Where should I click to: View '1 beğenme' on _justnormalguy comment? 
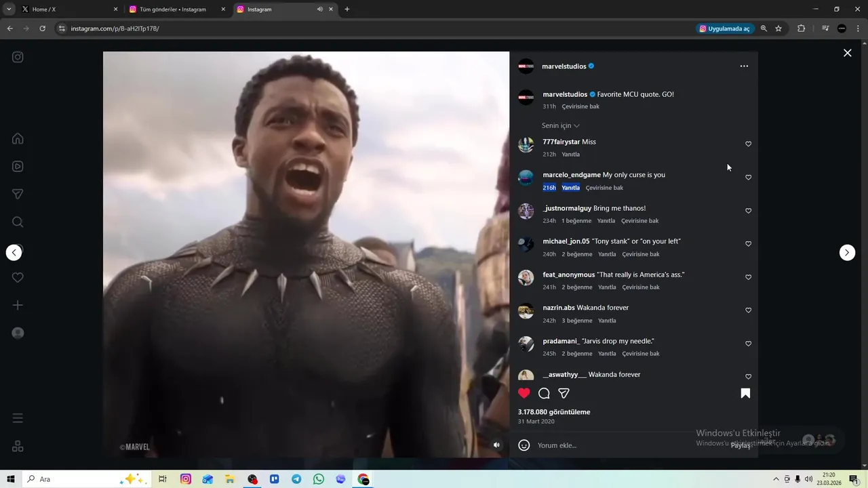click(576, 221)
